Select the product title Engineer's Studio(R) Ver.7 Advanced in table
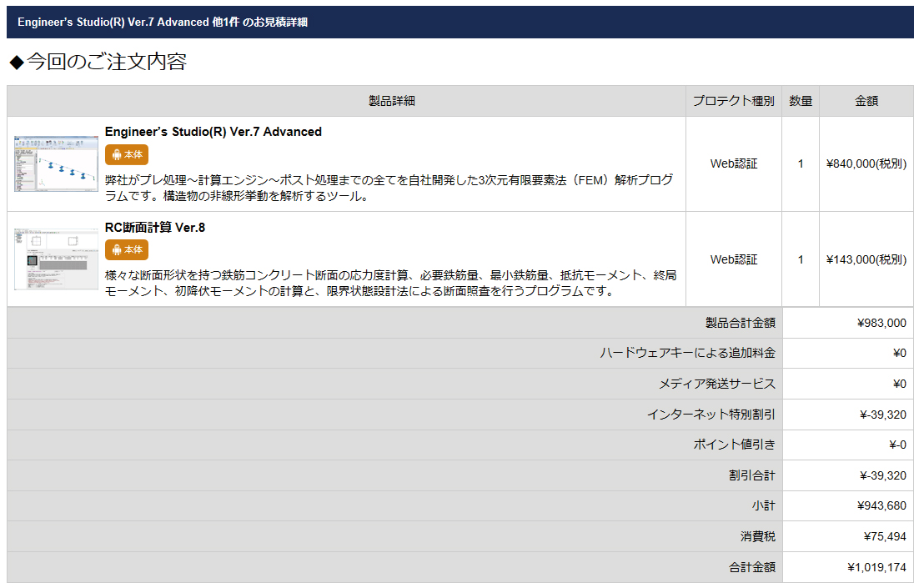This screenshot has height=588, width=924. click(213, 132)
